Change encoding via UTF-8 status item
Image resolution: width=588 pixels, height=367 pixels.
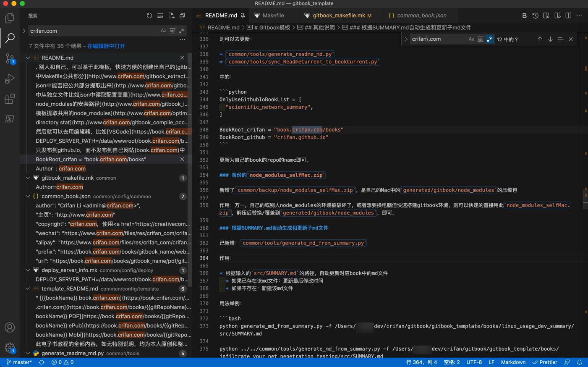click(x=474, y=362)
